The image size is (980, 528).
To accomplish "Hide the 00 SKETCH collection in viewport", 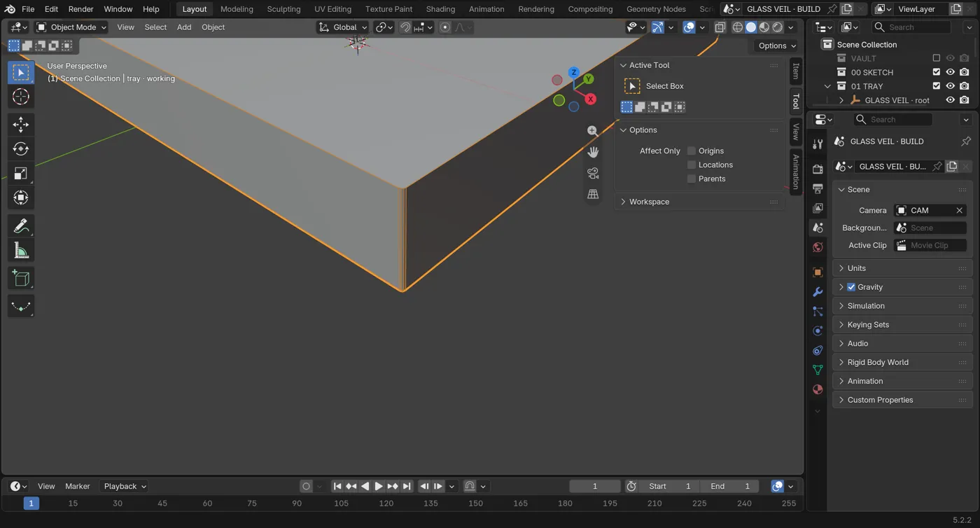I will click(x=950, y=72).
